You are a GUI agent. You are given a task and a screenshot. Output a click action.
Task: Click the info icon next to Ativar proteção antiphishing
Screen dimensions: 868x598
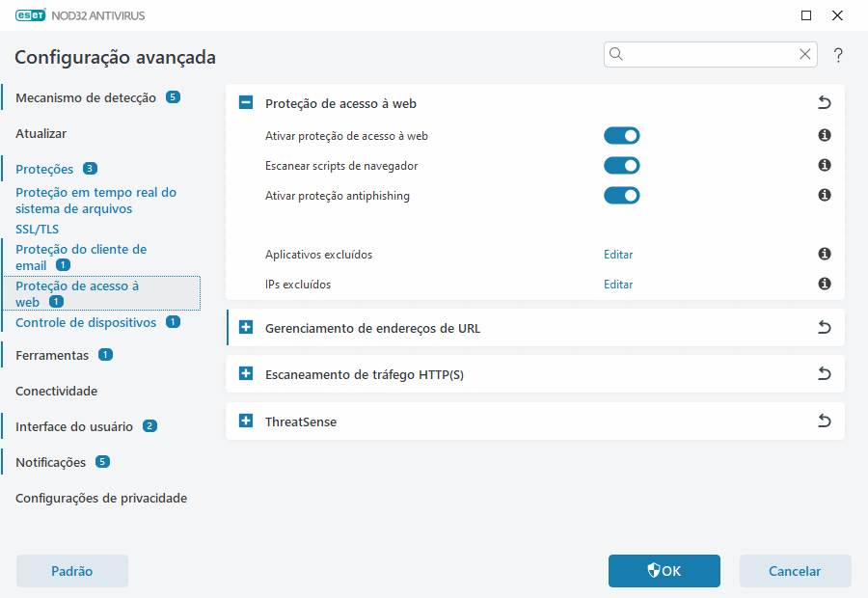pyautogui.click(x=824, y=195)
